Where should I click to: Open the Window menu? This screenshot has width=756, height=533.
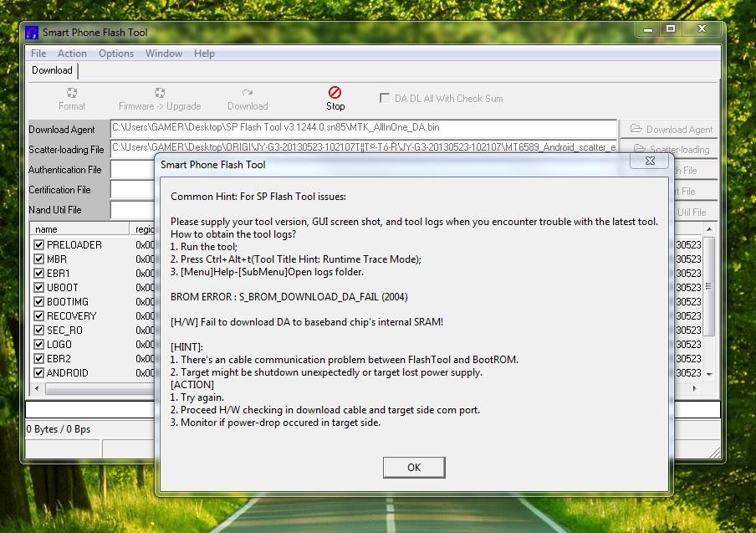tap(164, 54)
